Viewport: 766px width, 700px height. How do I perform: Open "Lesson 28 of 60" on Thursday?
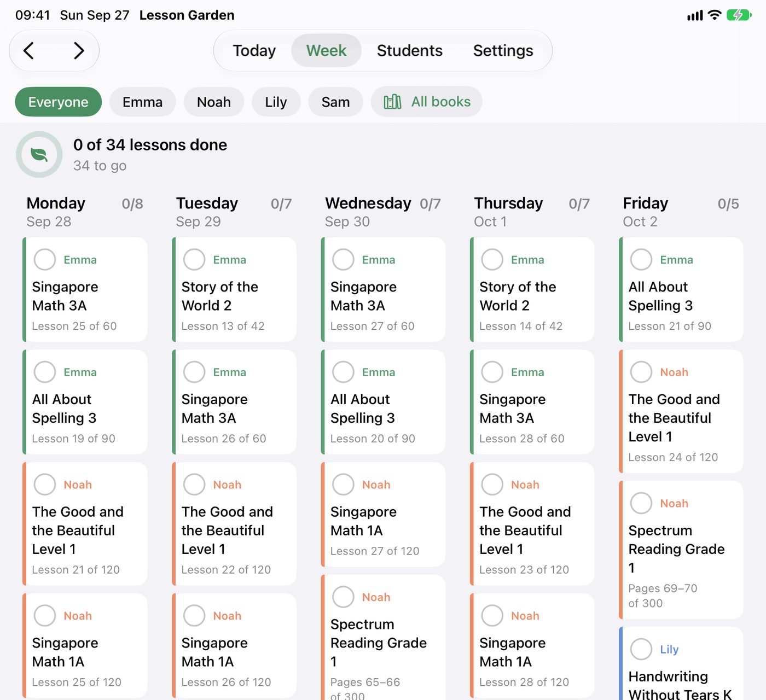point(521,439)
